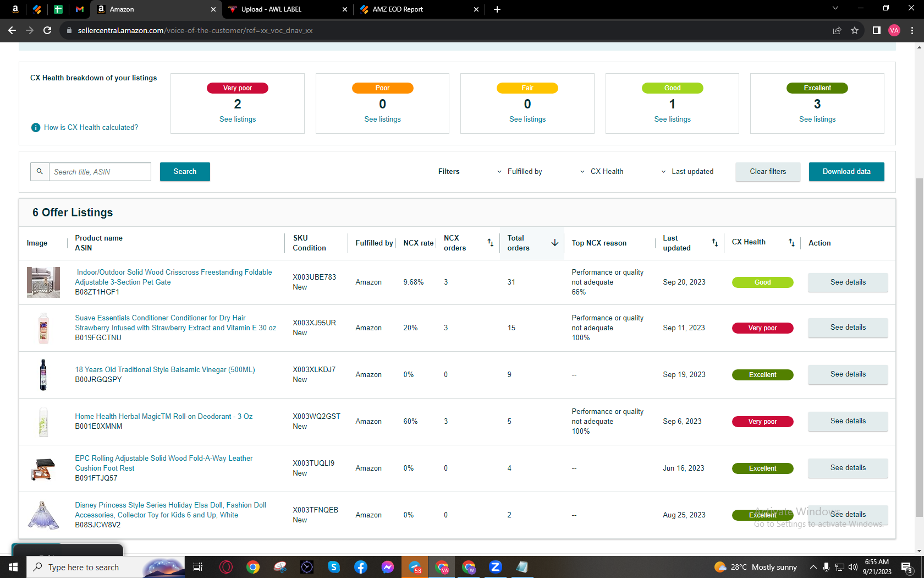924x578 pixels.
Task: See listings under Poor
Action: click(x=383, y=119)
